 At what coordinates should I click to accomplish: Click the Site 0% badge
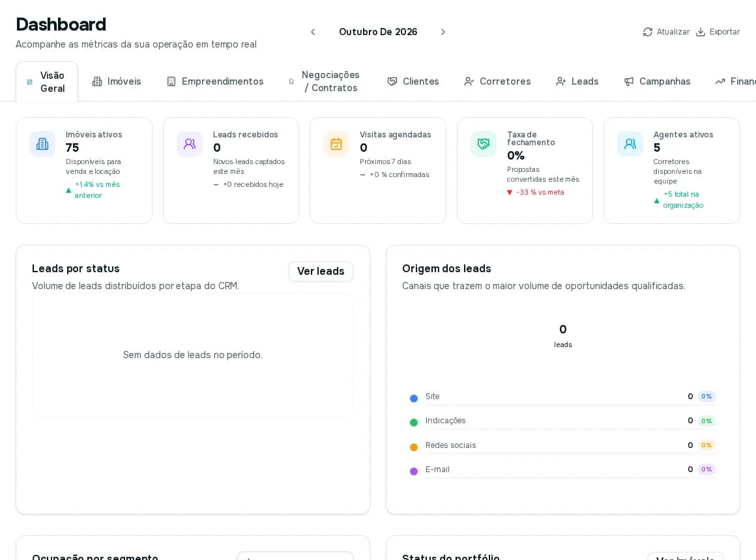[706, 397]
